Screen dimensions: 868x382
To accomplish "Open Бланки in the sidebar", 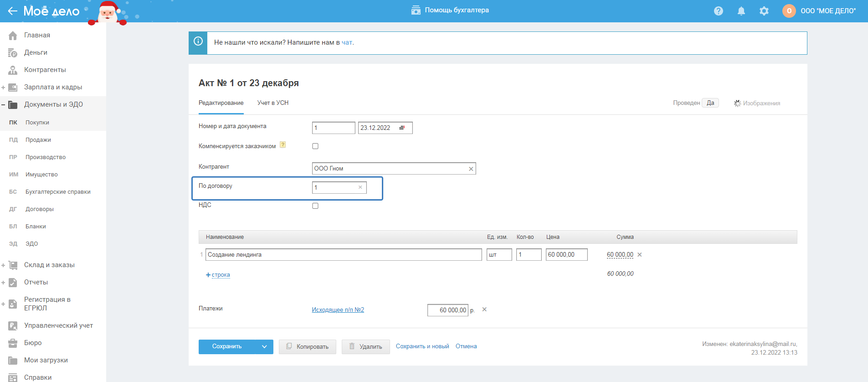I will tap(36, 227).
